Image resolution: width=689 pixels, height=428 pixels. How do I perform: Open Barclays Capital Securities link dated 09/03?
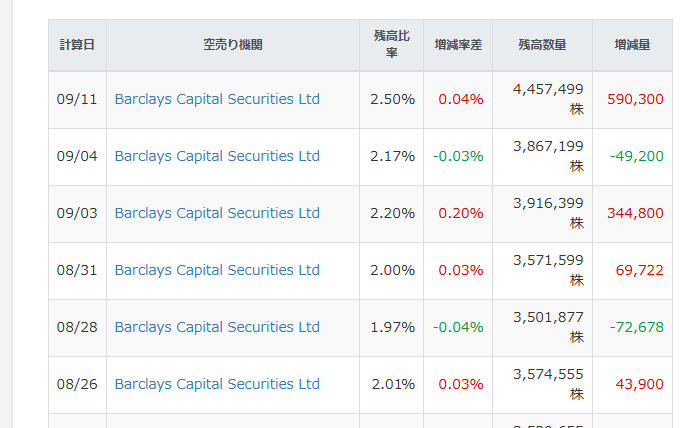(x=217, y=214)
